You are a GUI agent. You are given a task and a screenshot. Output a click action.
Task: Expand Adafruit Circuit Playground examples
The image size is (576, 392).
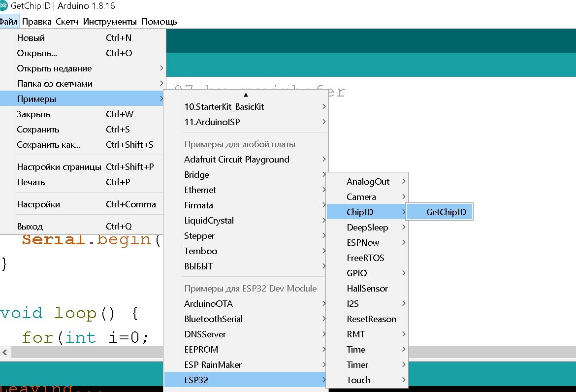coord(246,160)
